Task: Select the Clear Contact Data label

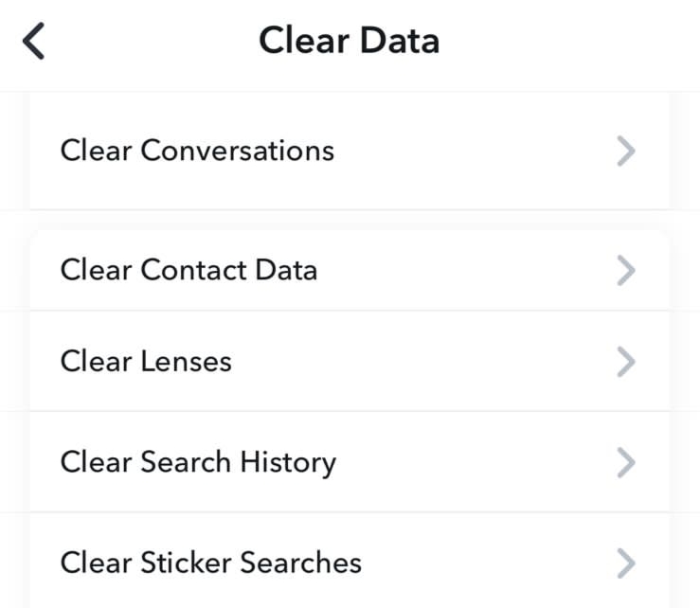Action: [188, 270]
